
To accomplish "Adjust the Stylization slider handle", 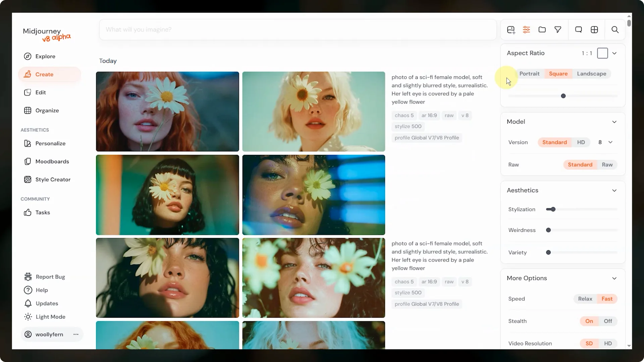I will pos(553,209).
